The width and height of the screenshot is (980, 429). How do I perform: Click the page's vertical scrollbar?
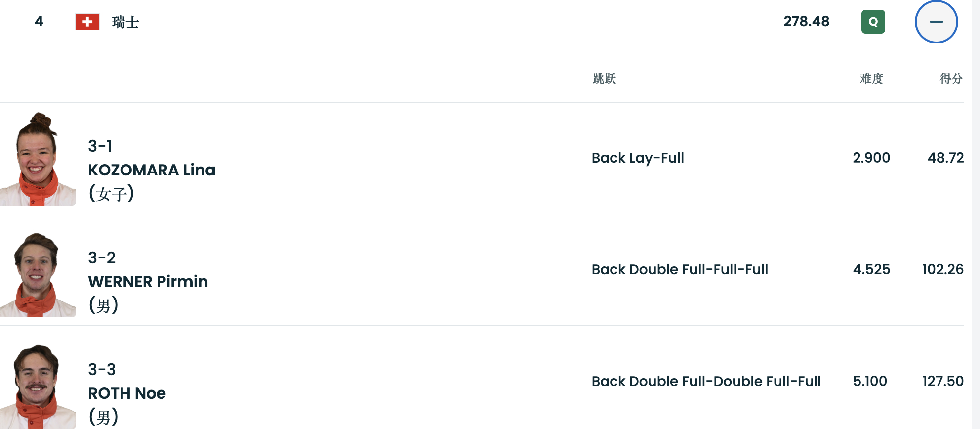pos(976,214)
